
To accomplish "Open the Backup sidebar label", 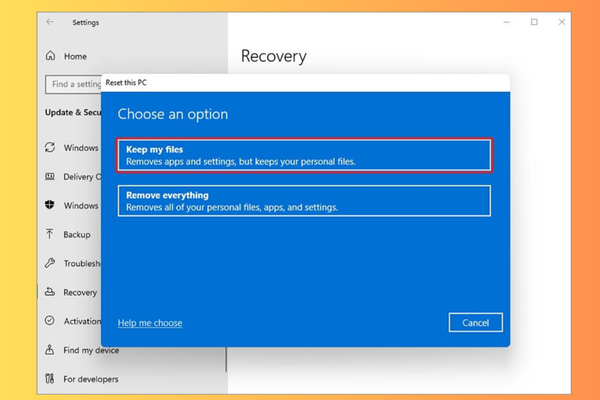I will click(77, 235).
